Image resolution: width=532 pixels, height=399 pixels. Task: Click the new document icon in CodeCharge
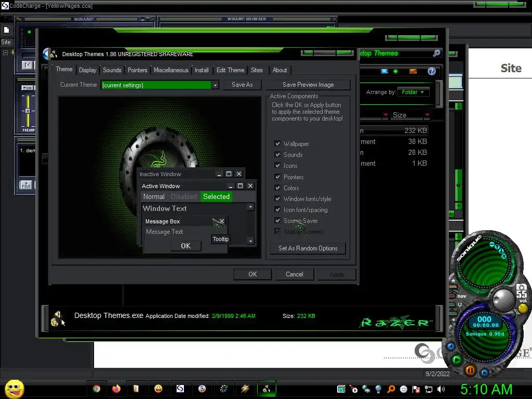coord(6,30)
